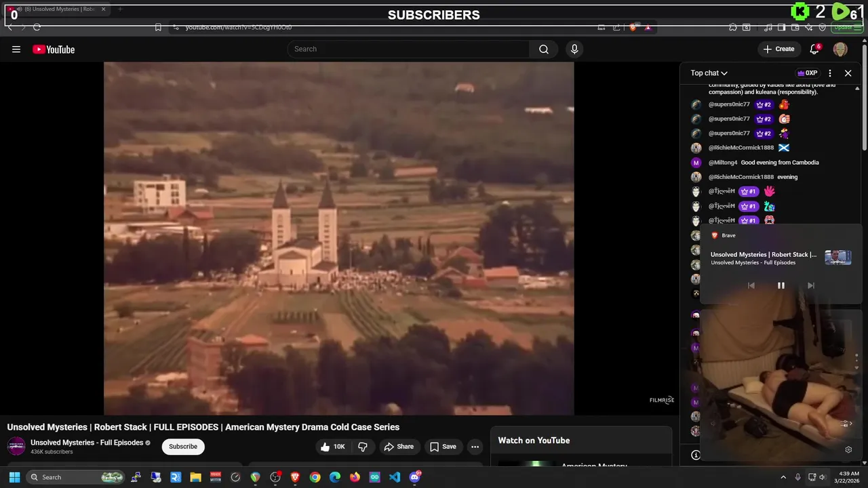The image size is (868, 488).
Task: Close the live chat panel
Action: [848, 73]
